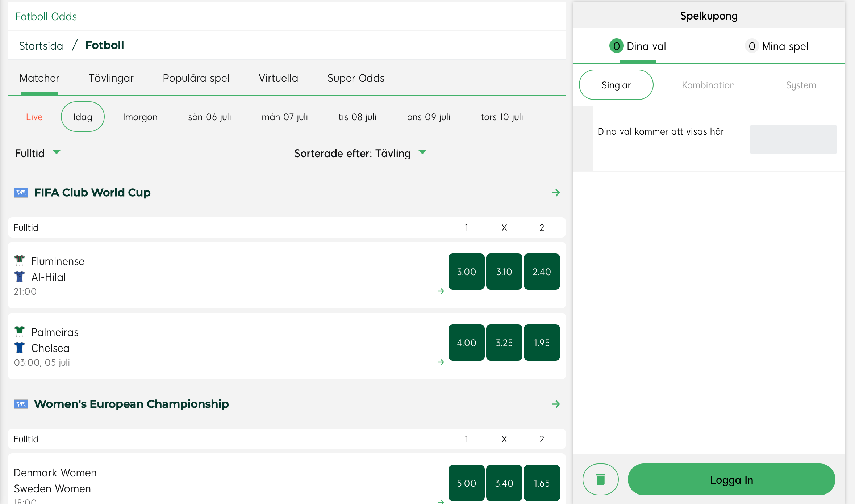Click the trash icon in bet slip

[x=600, y=479]
